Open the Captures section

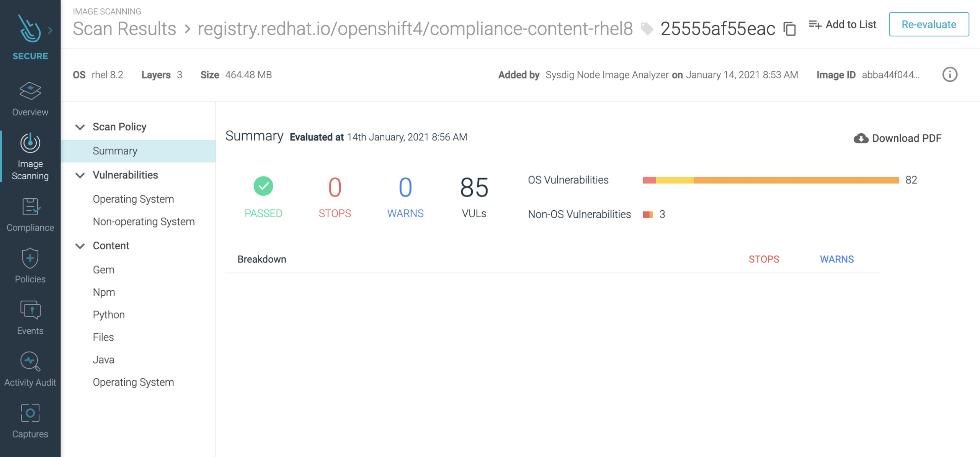pyautogui.click(x=30, y=419)
